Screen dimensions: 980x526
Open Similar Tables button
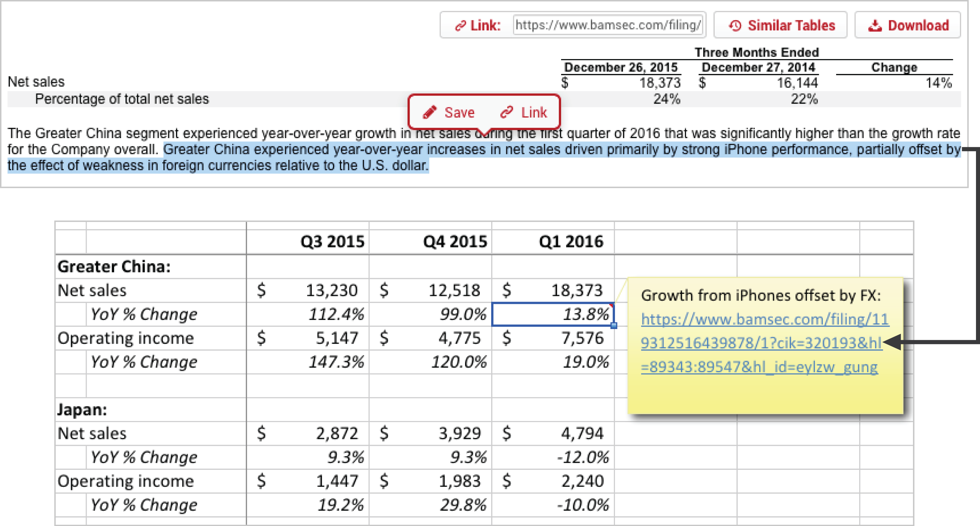click(780, 25)
